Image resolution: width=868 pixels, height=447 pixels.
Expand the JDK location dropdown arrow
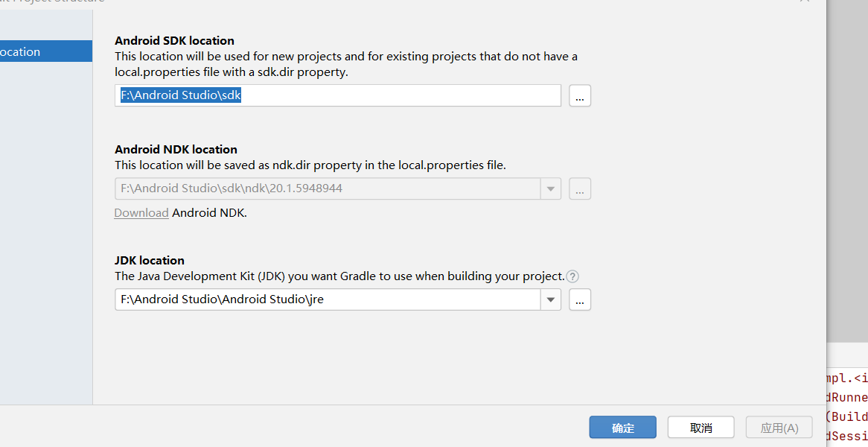pyautogui.click(x=550, y=299)
